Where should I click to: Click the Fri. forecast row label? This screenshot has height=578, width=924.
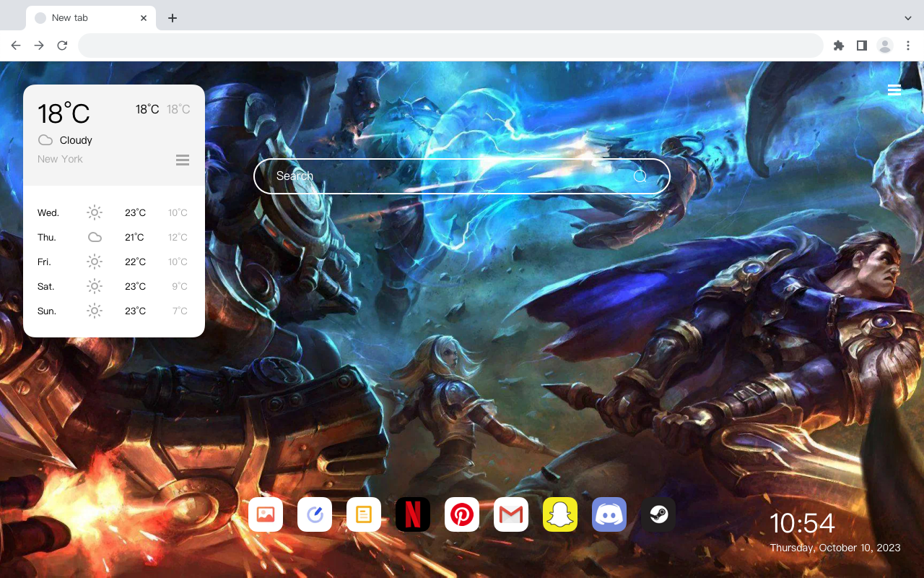point(44,262)
